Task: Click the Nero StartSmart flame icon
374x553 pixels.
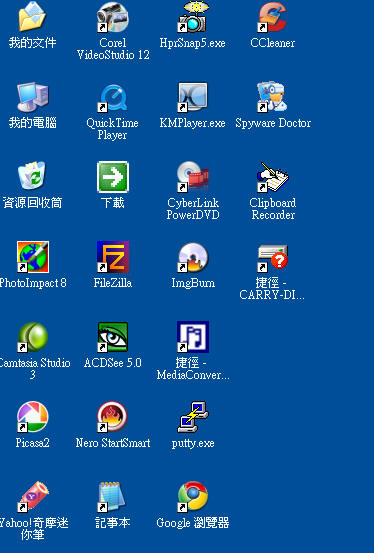Action: pyautogui.click(x=113, y=417)
